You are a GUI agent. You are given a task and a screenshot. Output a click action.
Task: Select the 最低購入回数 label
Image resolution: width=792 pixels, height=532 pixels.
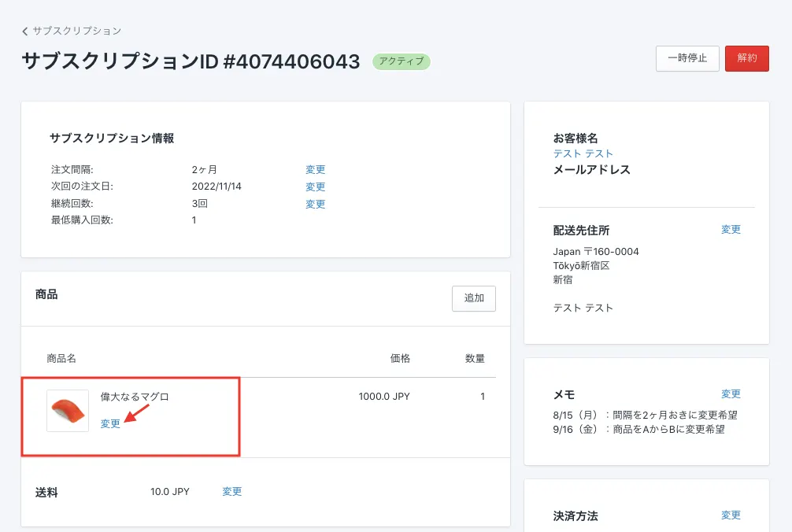(x=82, y=220)
